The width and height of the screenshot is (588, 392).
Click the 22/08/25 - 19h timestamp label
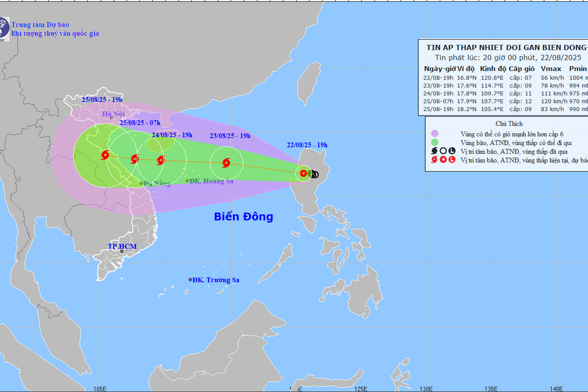tap(306, 144)
